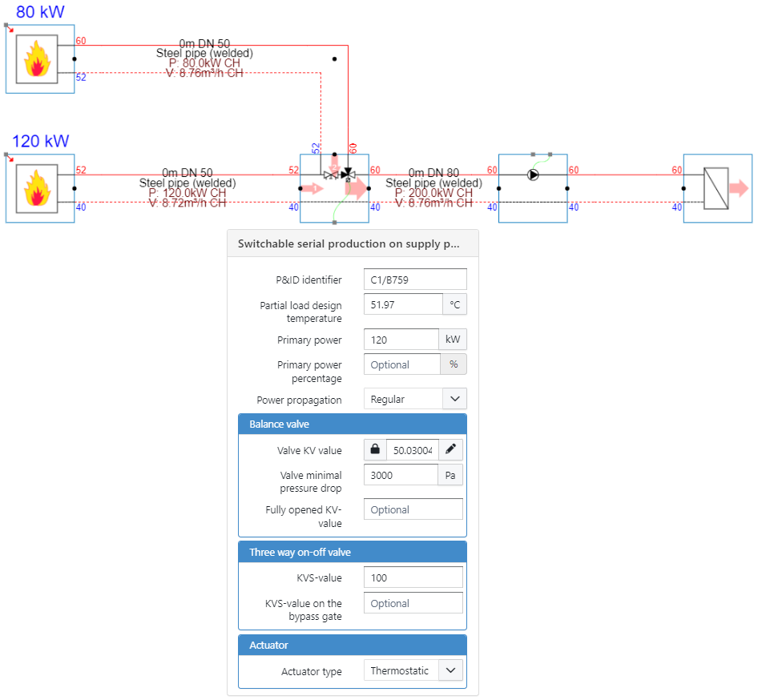Click the three-way valve symbol in diagram
The image size is (758, 700).
pos(348,174)
